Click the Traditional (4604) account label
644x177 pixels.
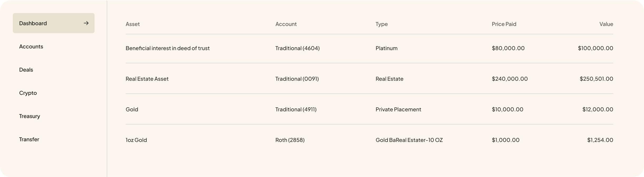(297, 48)
